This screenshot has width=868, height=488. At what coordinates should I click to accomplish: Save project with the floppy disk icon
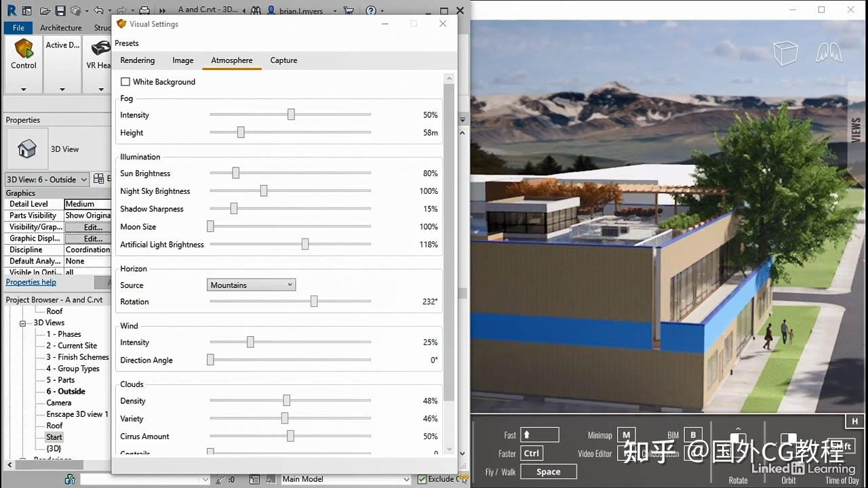coord(60,11)
